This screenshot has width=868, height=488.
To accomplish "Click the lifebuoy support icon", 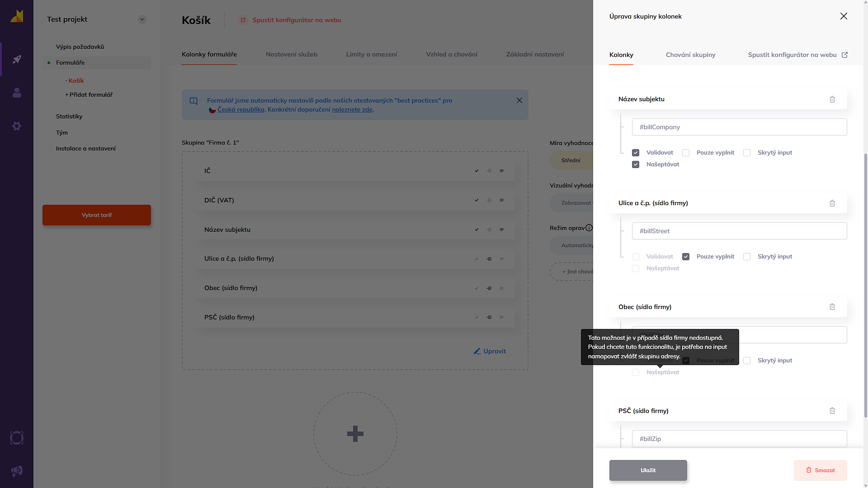I will [17, 438].
